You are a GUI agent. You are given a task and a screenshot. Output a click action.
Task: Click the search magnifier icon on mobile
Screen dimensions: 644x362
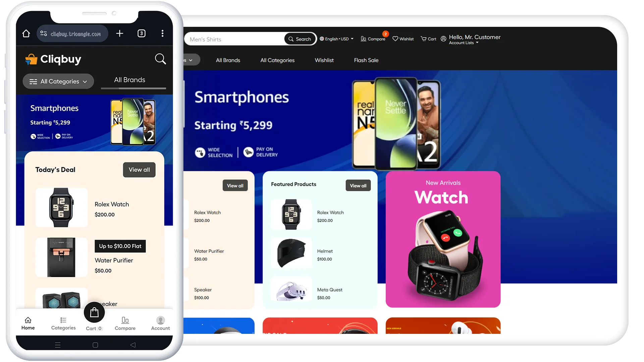pos(161,59)
